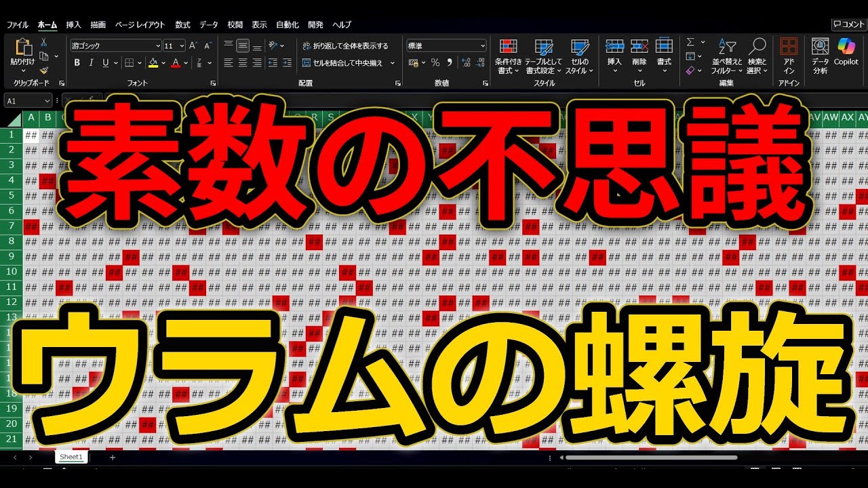Launch Copilot from the ribbon
The width and height of the screenshot is (868, 488).
point(846,52)
